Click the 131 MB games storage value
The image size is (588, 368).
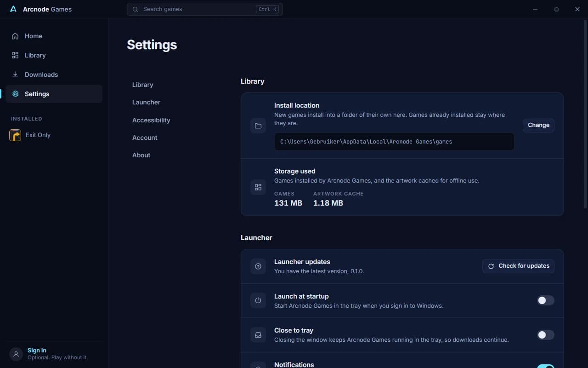coord(288,203)
